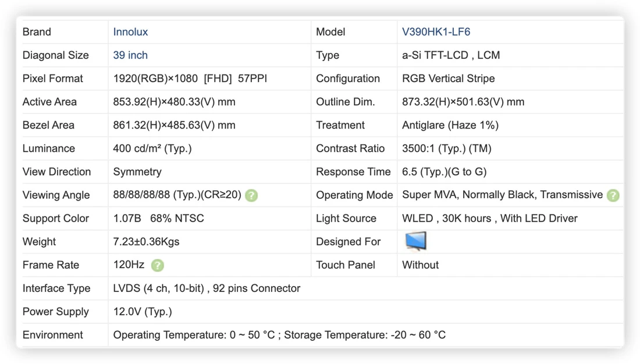The height and width of the screenshot is (364, 640).
Task: Click the Environment row label
Action: click(52, 334)
